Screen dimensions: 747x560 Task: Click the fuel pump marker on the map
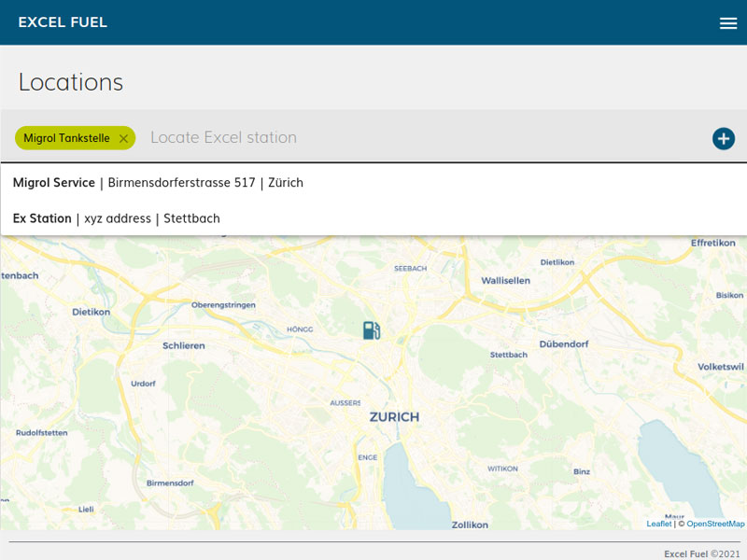pyautogui.click(x=372, y=330)
